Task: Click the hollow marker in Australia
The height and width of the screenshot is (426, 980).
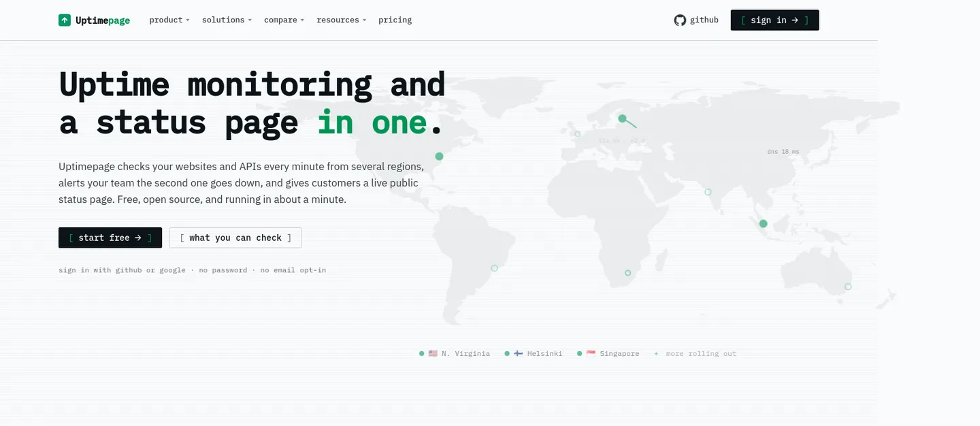Action: (848, 286)
